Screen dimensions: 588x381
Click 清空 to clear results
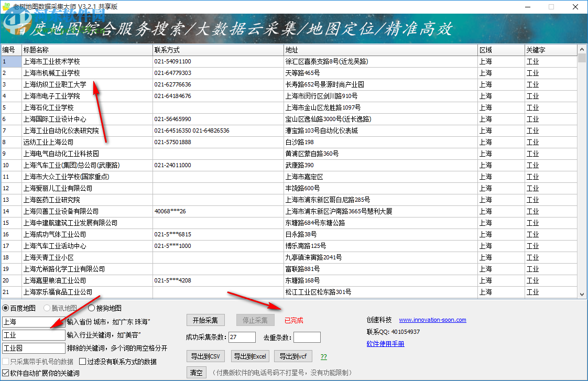(196, 372)
